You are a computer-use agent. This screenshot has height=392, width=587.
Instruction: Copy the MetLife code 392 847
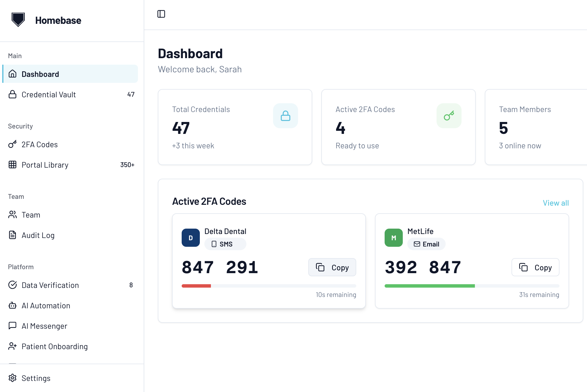click(535, 267)
